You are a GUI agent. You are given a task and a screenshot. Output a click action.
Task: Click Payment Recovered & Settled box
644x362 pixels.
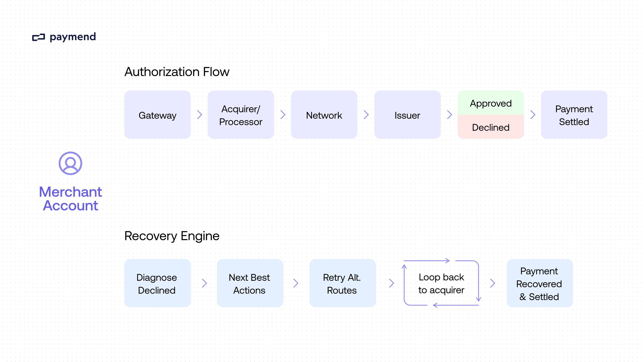[x=540, y=284]
